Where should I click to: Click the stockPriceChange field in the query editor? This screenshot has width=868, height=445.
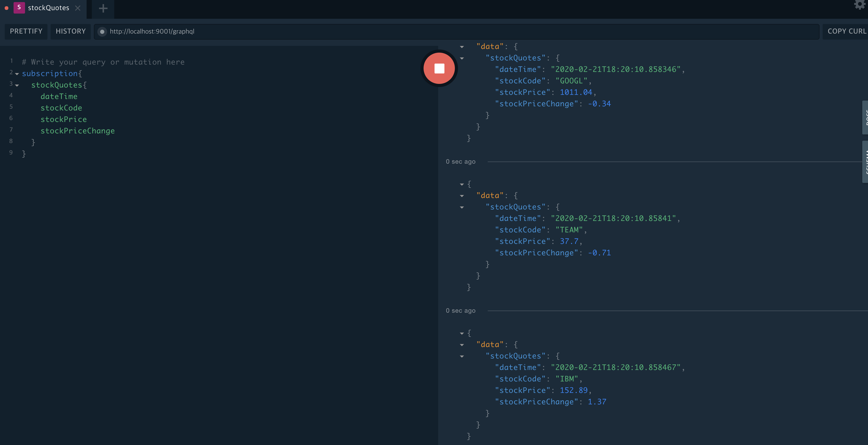[77, 131]
